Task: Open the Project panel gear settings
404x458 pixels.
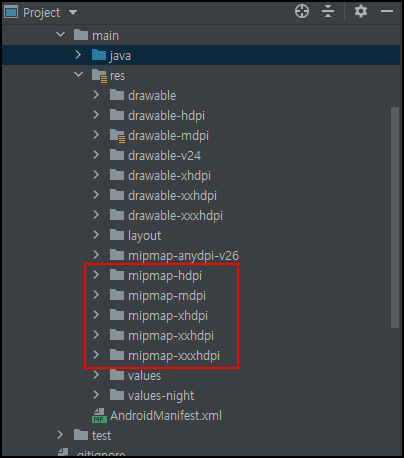Action: click(x=361, y=12)
